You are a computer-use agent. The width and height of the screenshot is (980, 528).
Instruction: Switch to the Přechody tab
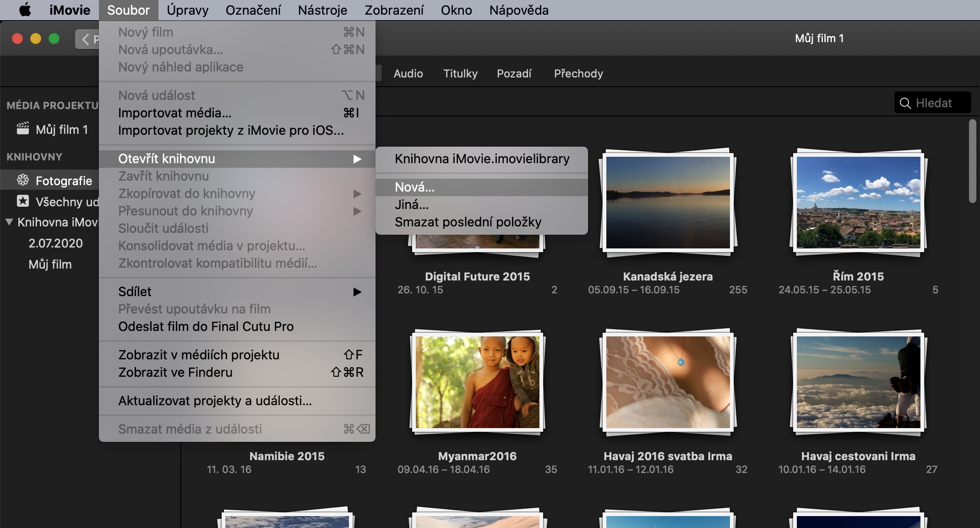[x=578, y=73]
